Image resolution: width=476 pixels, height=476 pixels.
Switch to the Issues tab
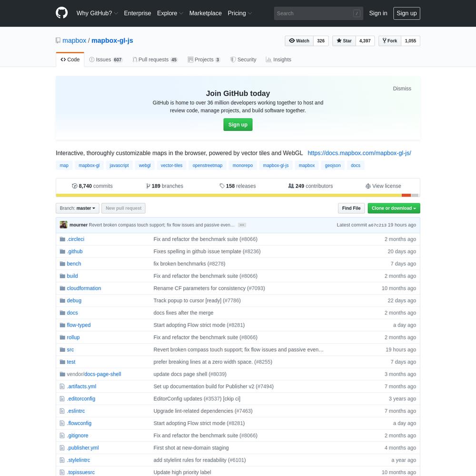pos(106,59)
